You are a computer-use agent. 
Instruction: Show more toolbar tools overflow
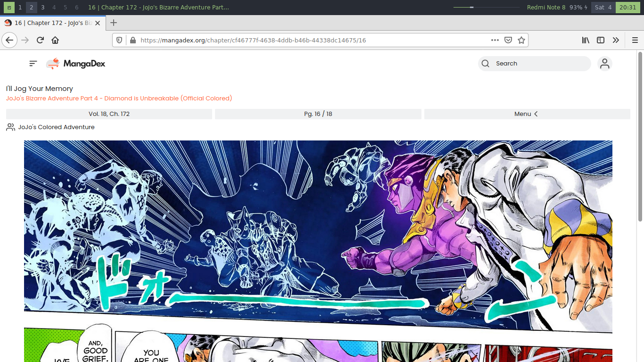pos(616,40)
